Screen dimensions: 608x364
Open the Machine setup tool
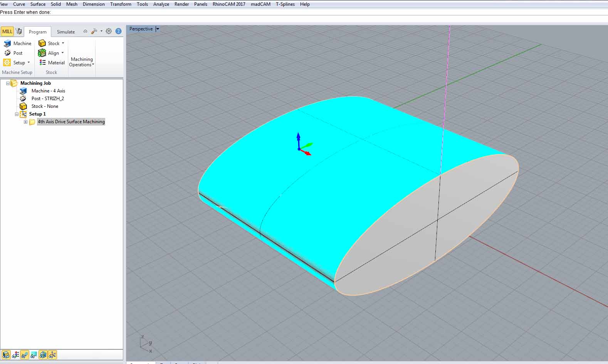point(17,44)
